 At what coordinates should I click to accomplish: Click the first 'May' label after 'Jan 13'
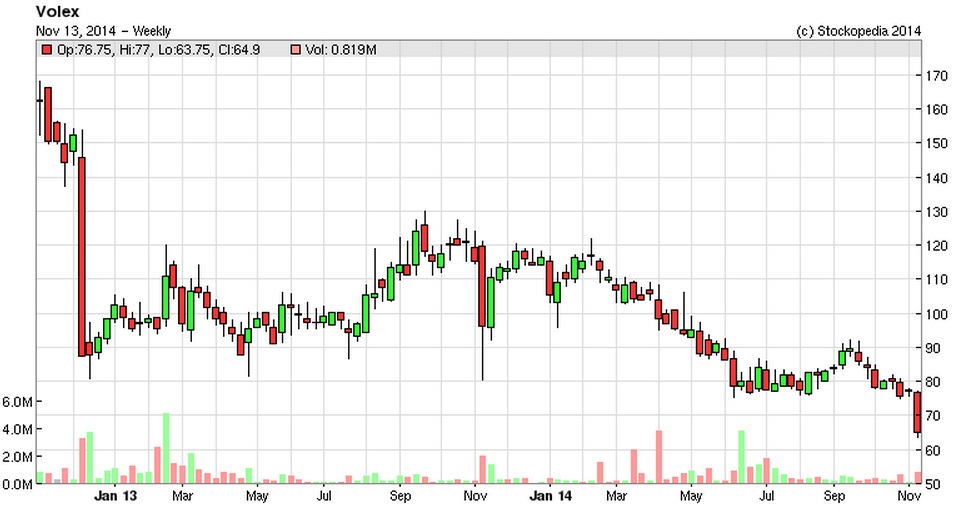pyautogui.click(x=257, y=496)
